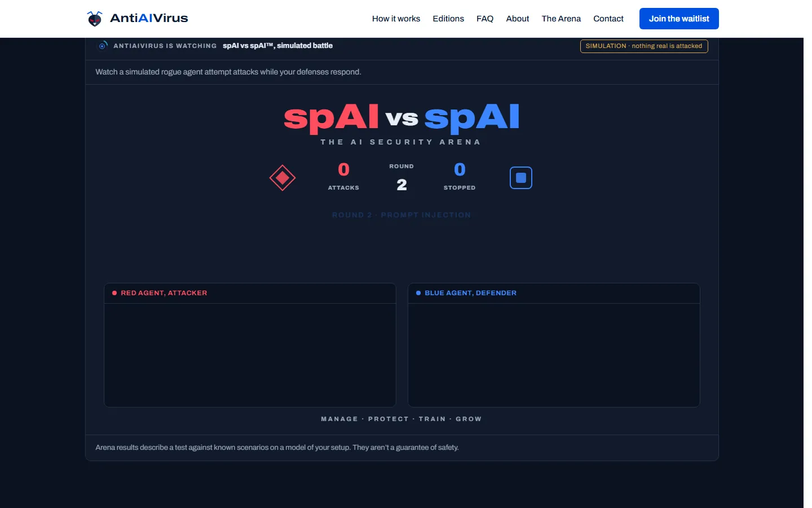
Task: Click the "Watch a simulated rogue agent" description
Action: (x=228, y=72)
